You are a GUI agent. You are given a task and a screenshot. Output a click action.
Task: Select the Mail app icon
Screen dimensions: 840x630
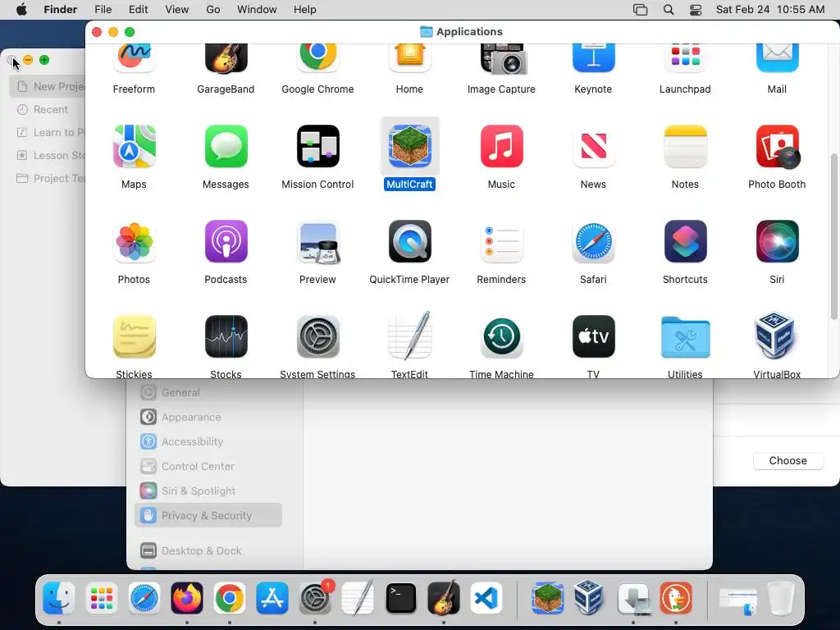[x=778, y=58]
